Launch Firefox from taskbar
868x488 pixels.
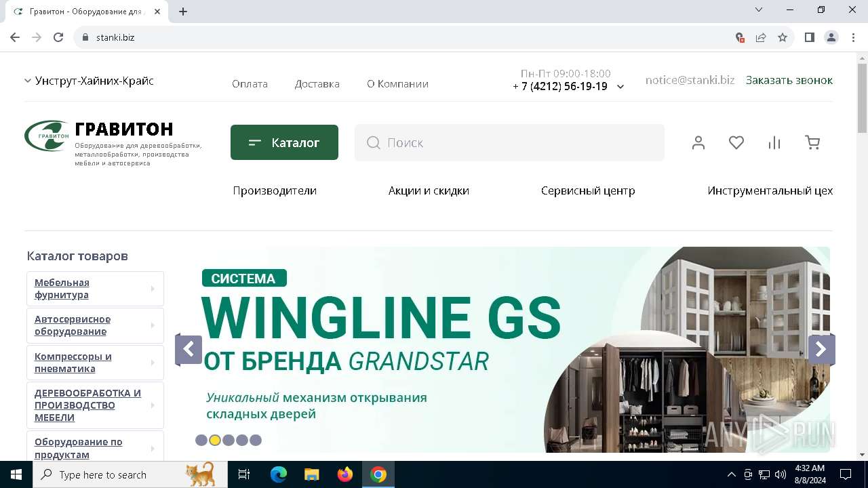[345, 474]
